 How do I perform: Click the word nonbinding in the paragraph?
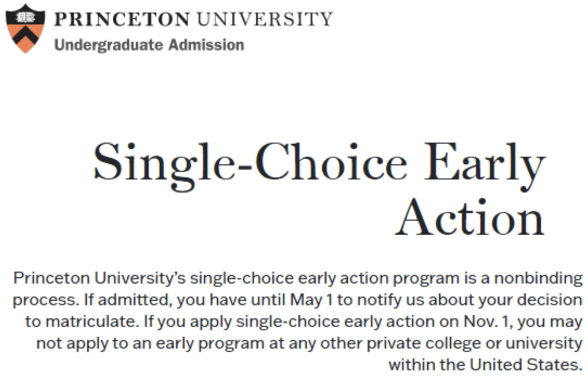click(538, 278)
